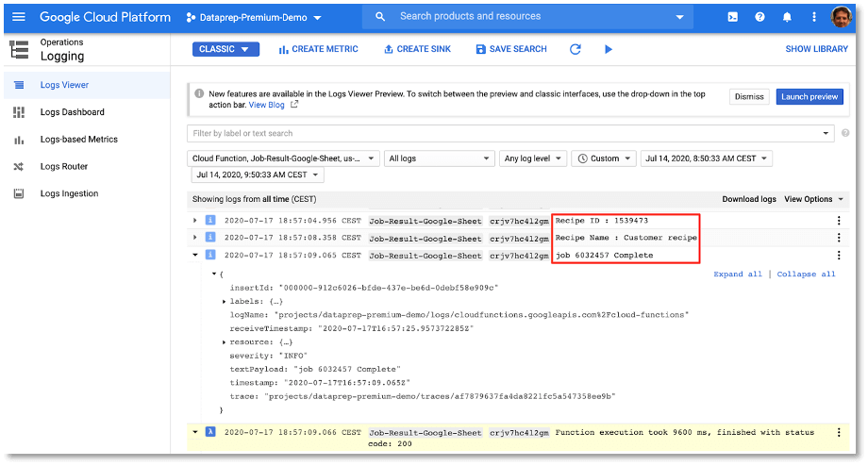Image resolution: width=868 pixels, height=466 pixels.
Task: Refresh logs with the reload icon
Action: (x=576, y=49)
